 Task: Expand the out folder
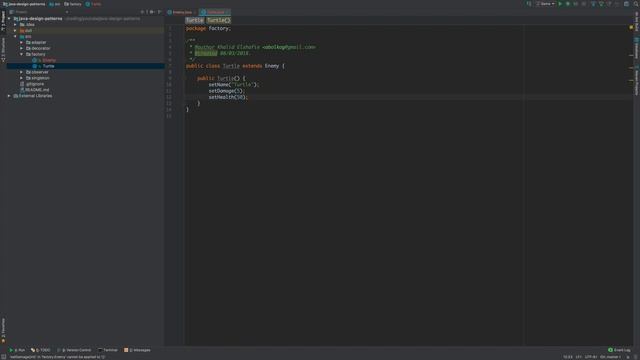point(16,31)
